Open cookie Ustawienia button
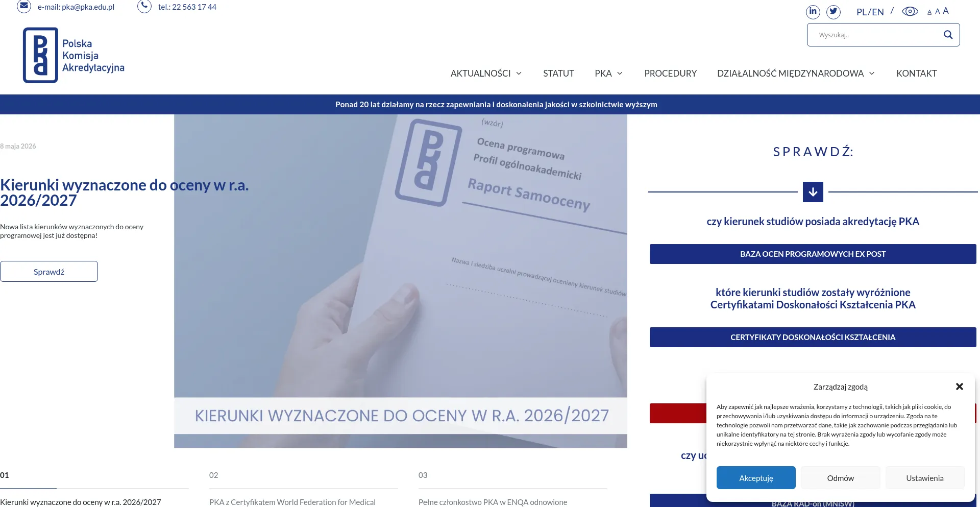This screenshot has height=507, width=980. point(925,478)
